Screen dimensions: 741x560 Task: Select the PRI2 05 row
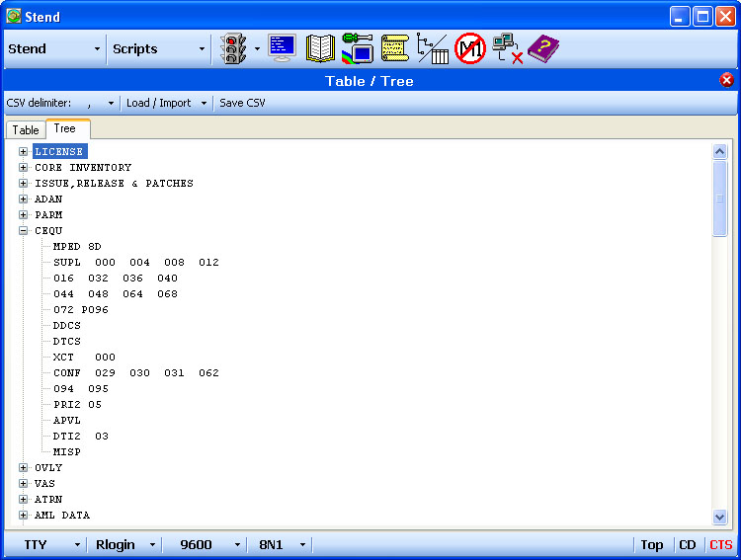tap(77, 405)
